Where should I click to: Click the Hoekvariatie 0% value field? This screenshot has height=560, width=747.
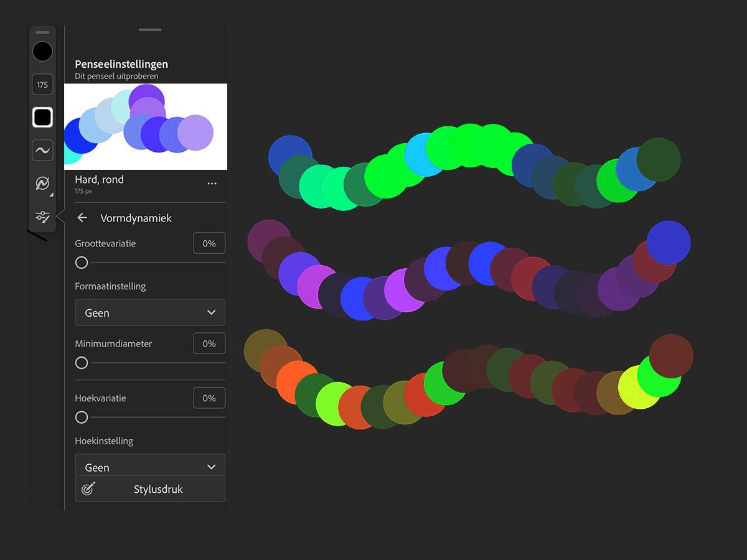[x=209, y=398]
